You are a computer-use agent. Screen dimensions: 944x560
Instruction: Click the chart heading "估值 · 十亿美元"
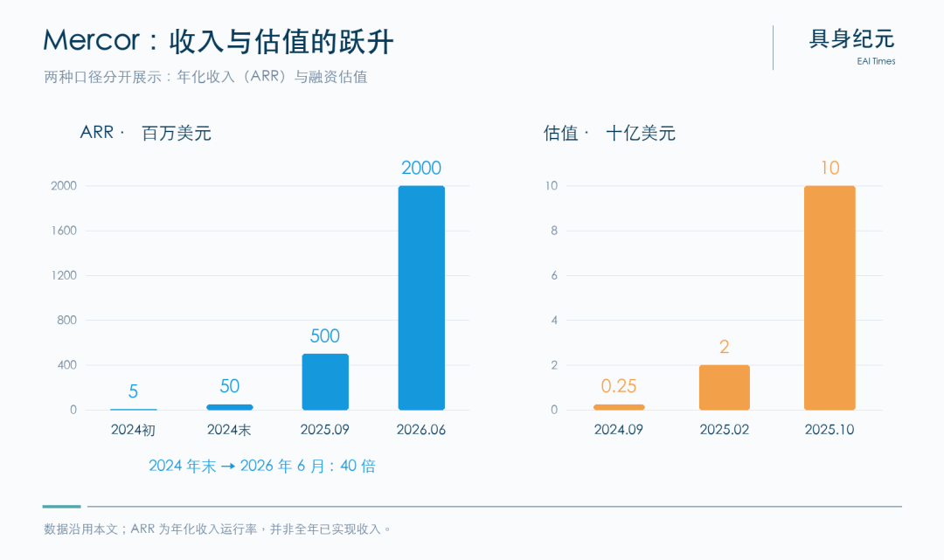pos(609,132)
